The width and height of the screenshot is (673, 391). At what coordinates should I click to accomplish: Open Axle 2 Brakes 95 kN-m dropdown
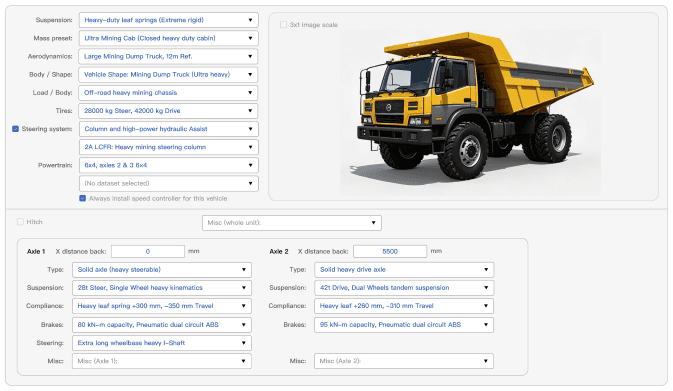404,325
